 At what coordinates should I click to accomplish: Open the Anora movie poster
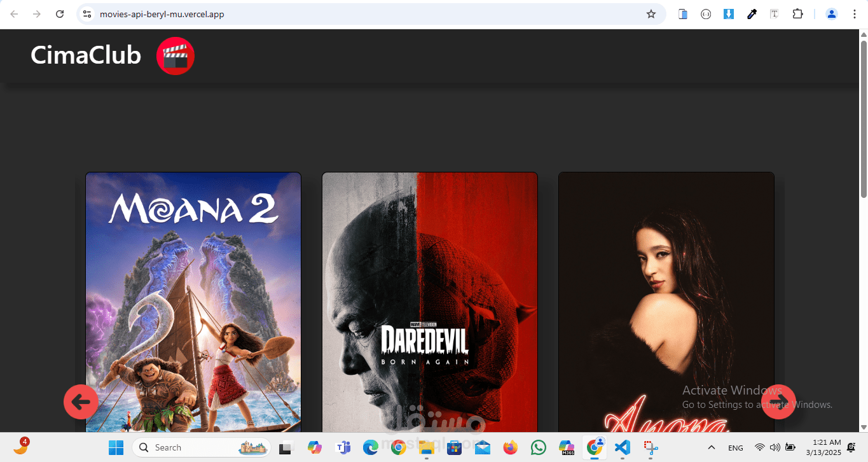point(666,302)
